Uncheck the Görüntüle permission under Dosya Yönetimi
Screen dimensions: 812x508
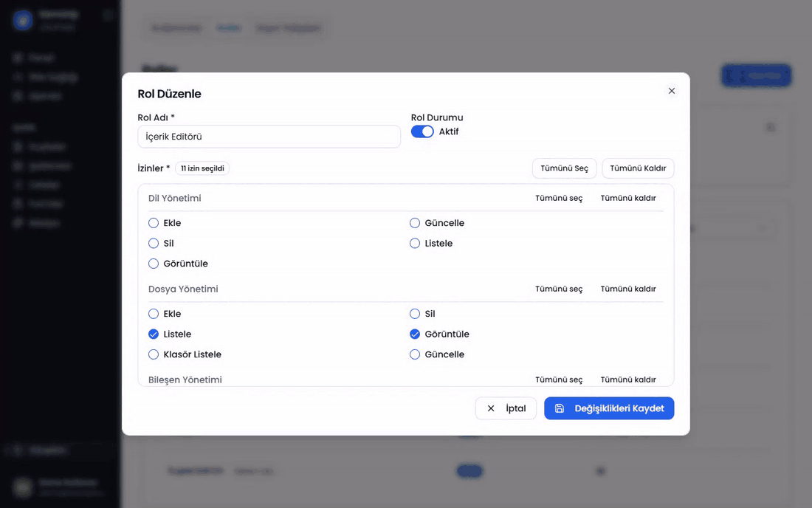pyautogui.click(x=415, y=334)
